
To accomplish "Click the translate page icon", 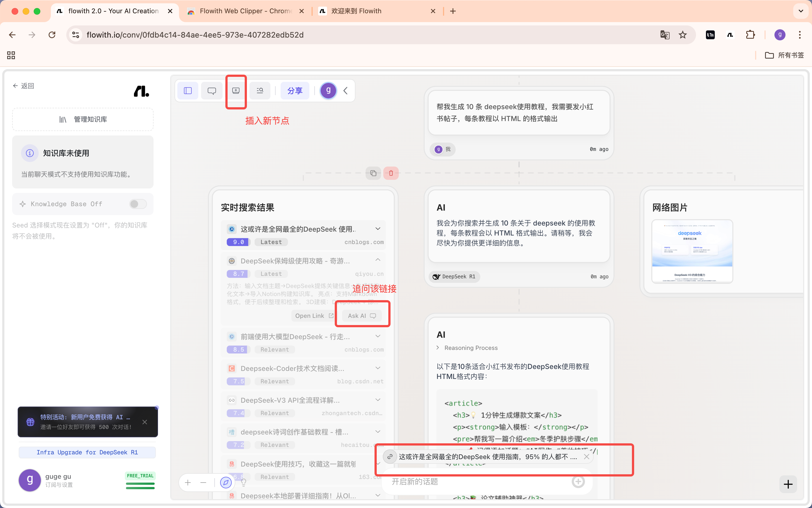I will 665,35.
